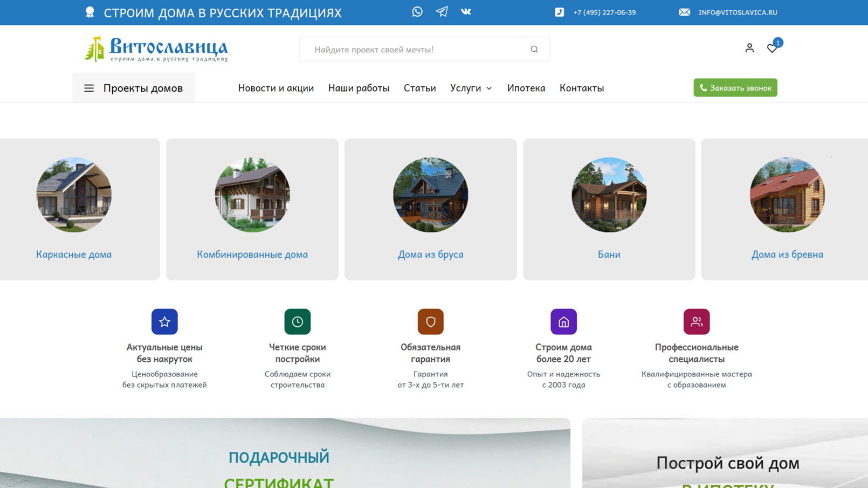This screenshot has width=868, height=488.
Task: Open the VK social icon
Action: click(x=466, y=12)
